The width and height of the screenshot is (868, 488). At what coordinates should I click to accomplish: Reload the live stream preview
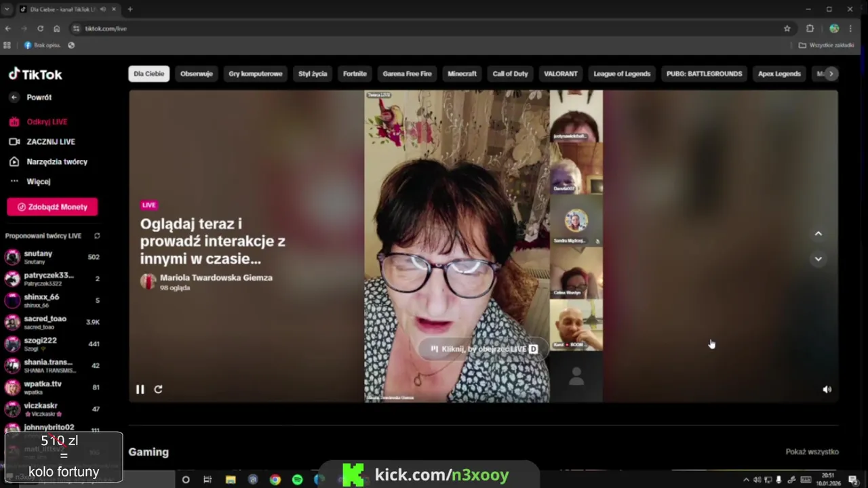point(158,389)
